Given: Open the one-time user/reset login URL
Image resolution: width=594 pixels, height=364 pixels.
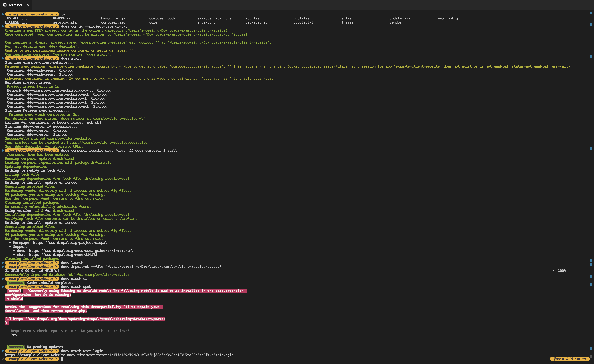Looking at the screenshot, I should [x=119, y=355].
